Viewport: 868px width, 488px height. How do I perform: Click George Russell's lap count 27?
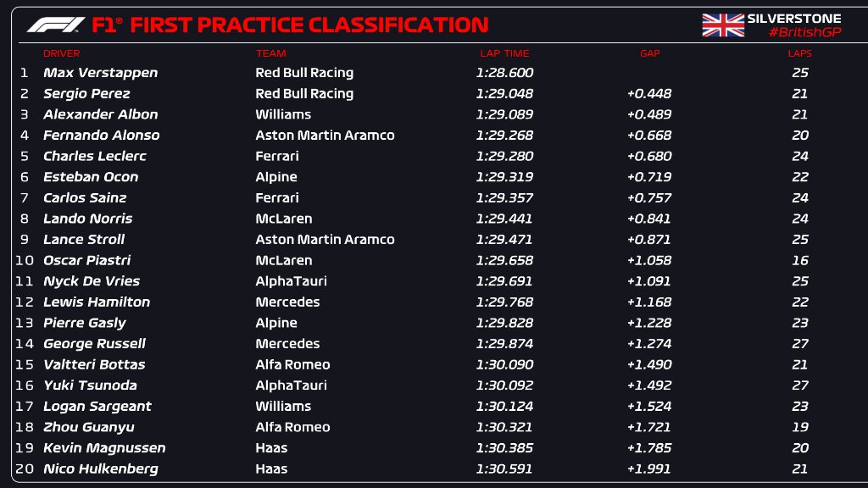tap(799, 344)
